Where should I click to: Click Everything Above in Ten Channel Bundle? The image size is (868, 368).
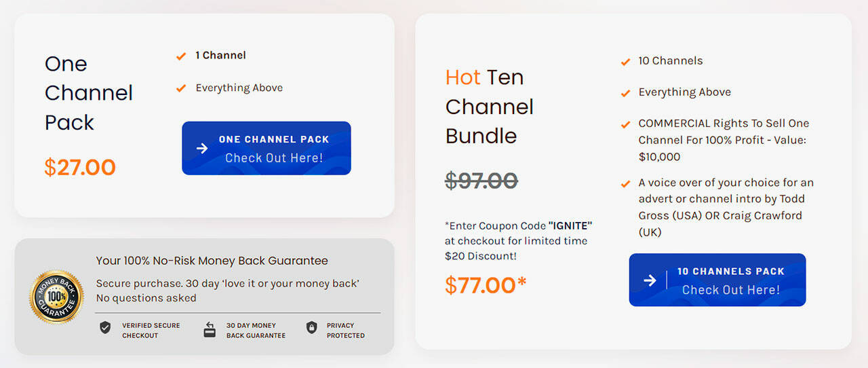(x=684, y=92)
